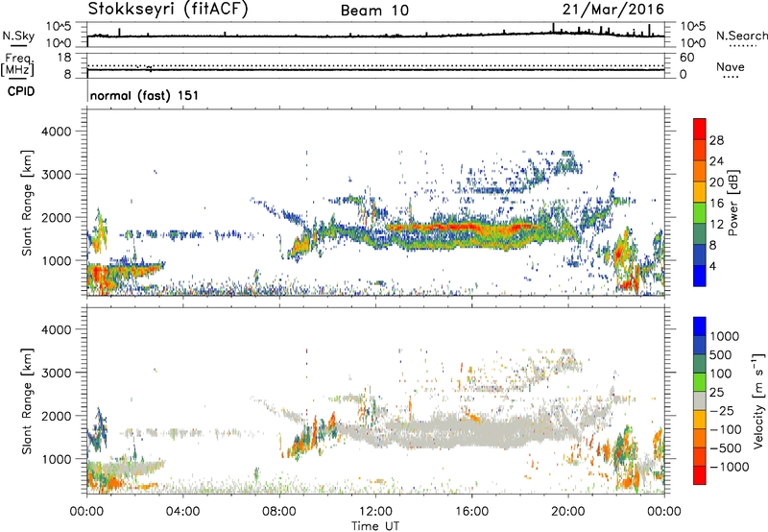Click the red top segment of power color bar
768x532 pixels.
click(x=700, y=129)
